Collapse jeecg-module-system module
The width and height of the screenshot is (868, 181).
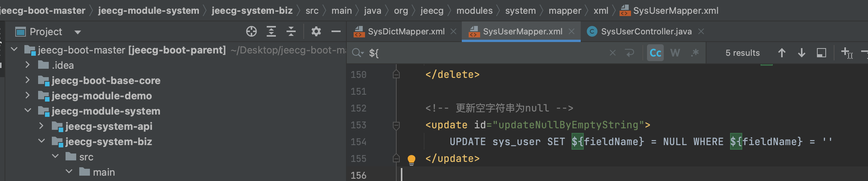point(28,110)
